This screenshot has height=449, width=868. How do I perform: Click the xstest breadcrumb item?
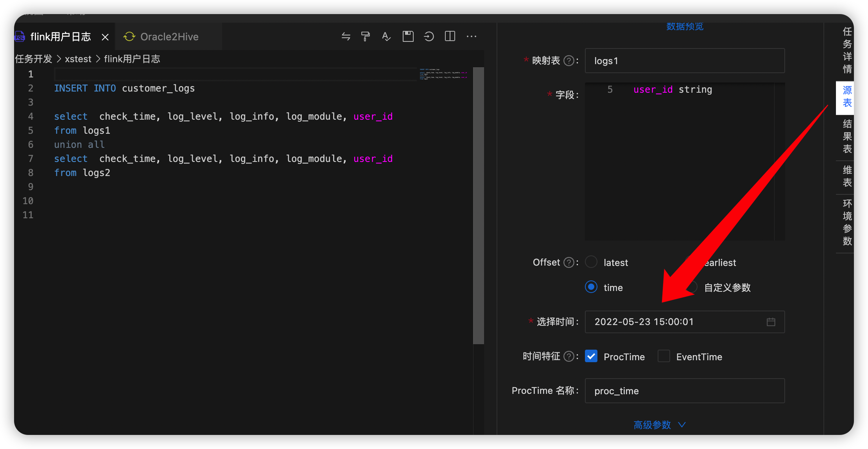click(78, 59)
